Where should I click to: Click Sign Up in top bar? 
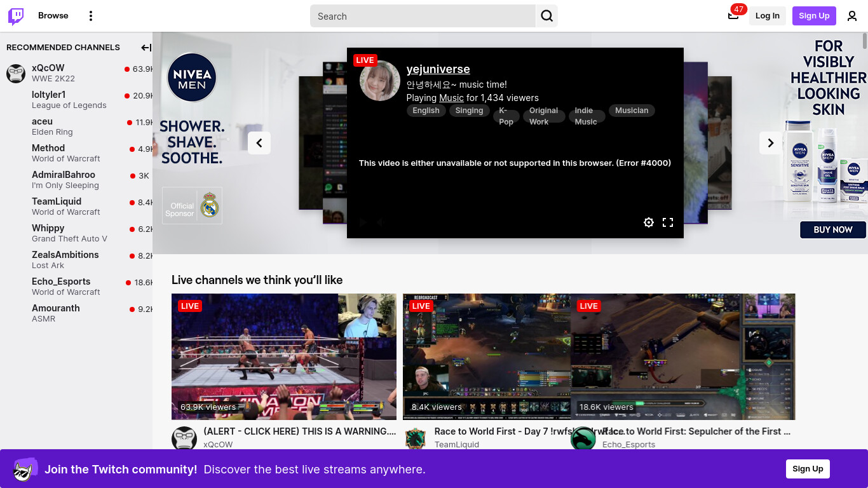pyautogui.click(x=814, y=16)
